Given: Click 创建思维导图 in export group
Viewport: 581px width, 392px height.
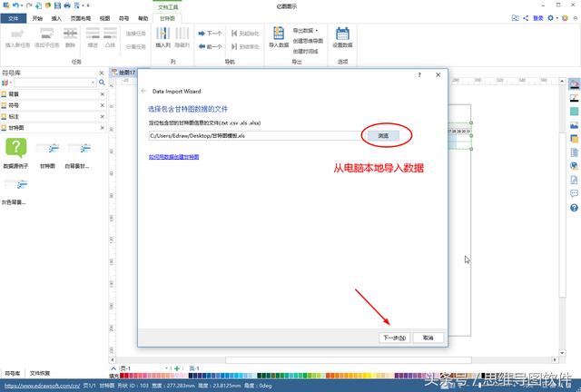Looking at the screenshot, I should pos(308,41).
